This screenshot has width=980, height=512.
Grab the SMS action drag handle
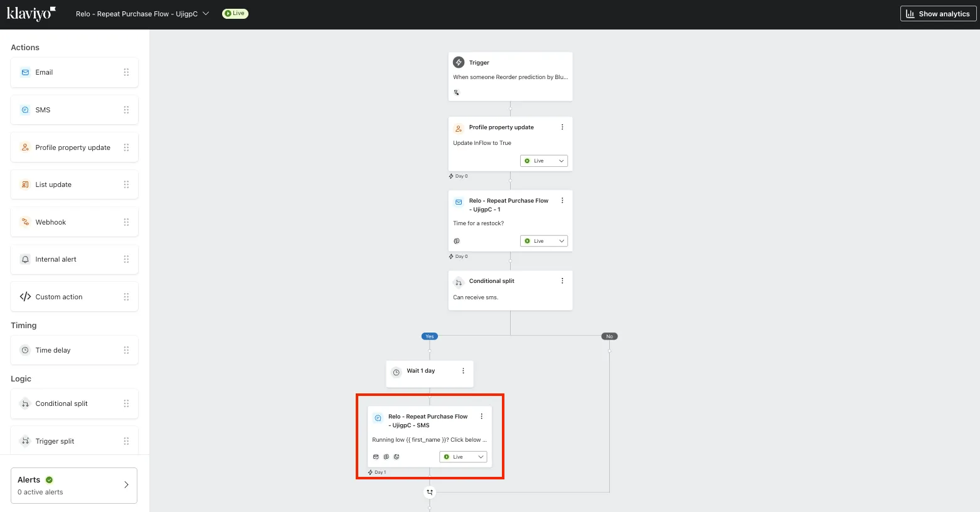point(126,110)
